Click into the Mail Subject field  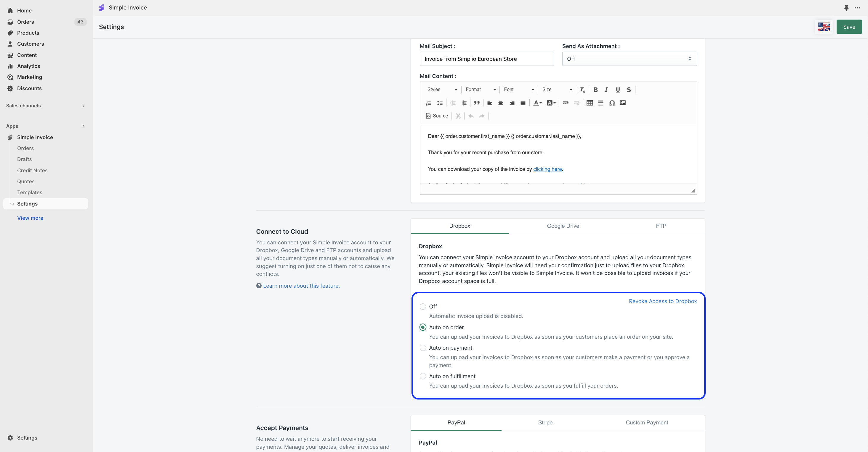[486, 59]
